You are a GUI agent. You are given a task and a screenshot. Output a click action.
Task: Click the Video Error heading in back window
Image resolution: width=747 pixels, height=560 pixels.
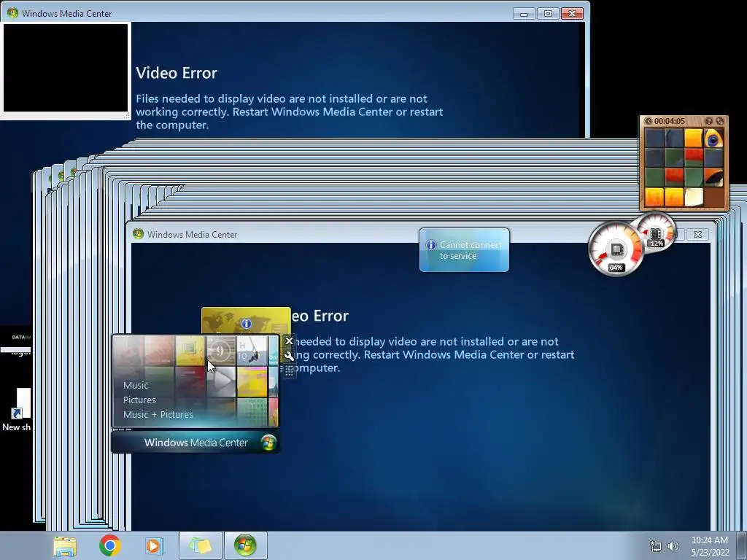click(x=177, y=73)
